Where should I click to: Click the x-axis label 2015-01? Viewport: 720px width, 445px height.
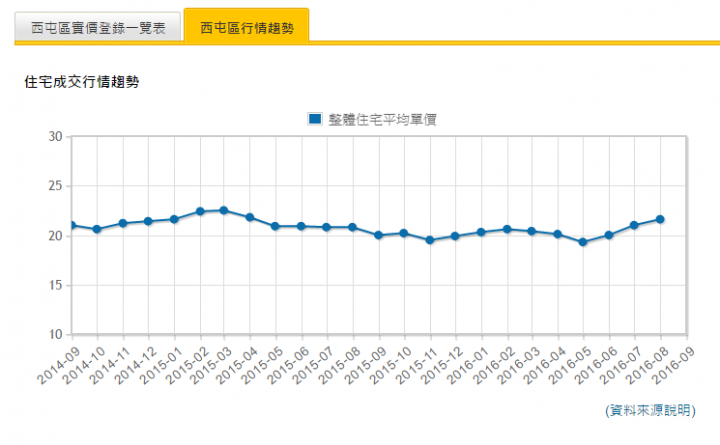point(160,366)
